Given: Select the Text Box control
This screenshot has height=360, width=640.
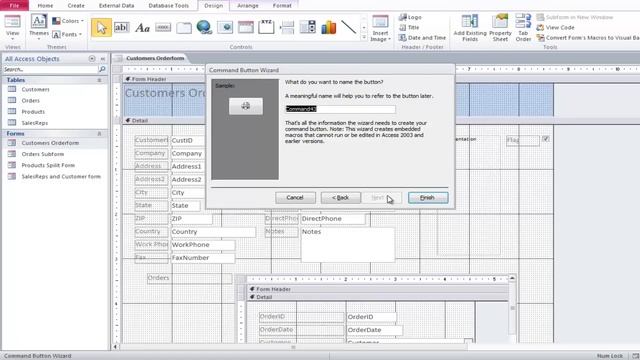Looking at the screenshot, I should coord(121,27).
